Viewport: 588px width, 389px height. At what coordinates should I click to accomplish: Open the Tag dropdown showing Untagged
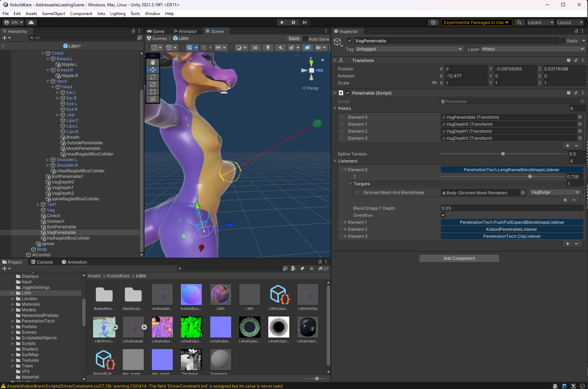click(409, 49)
